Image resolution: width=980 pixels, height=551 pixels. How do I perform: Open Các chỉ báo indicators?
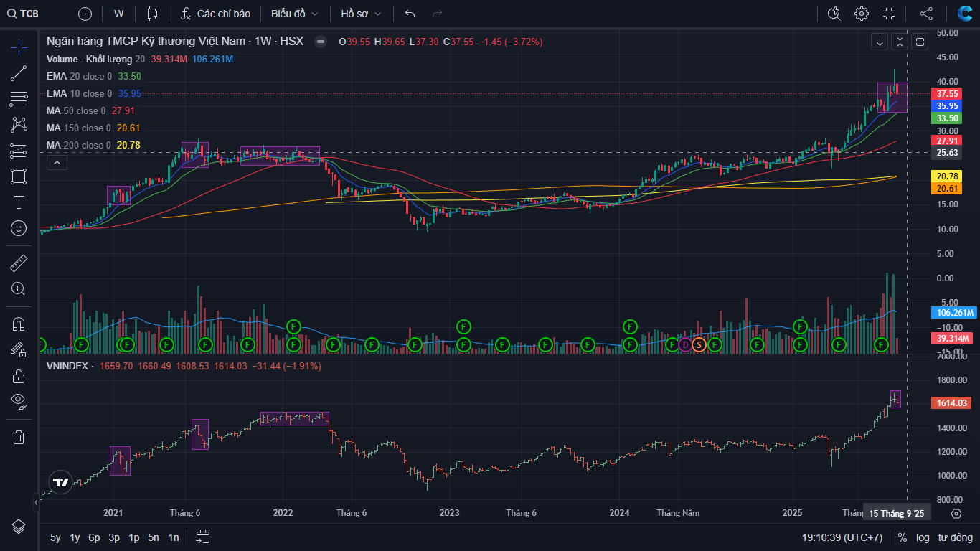[x=215, y=14]
